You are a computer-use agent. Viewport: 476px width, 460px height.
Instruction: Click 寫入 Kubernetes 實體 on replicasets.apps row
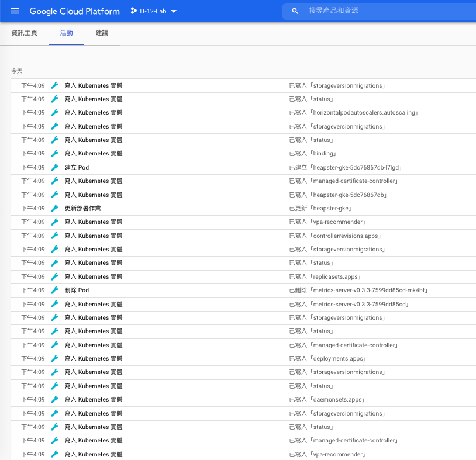tap(94, 276)
